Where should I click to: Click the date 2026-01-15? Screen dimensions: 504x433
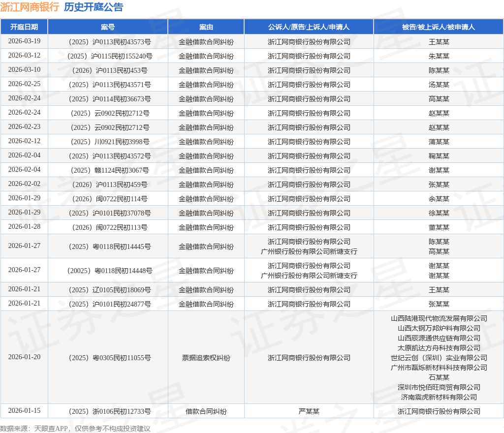coord(25,410)
